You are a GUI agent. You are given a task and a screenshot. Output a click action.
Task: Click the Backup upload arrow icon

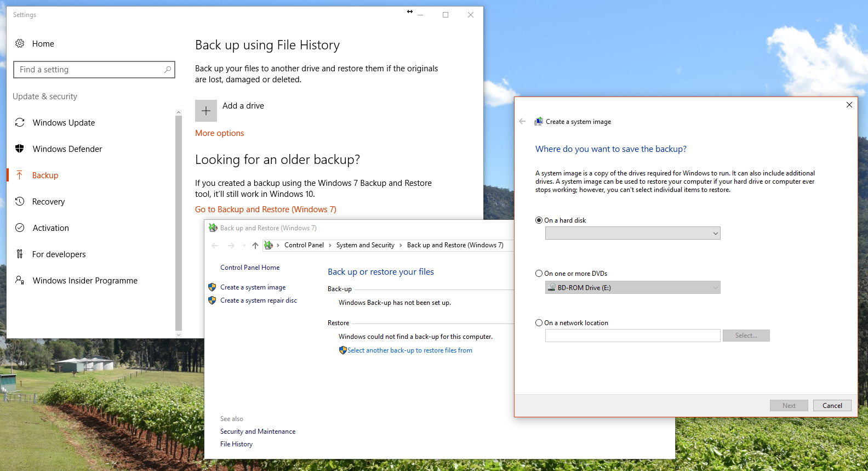pos(20,175)
